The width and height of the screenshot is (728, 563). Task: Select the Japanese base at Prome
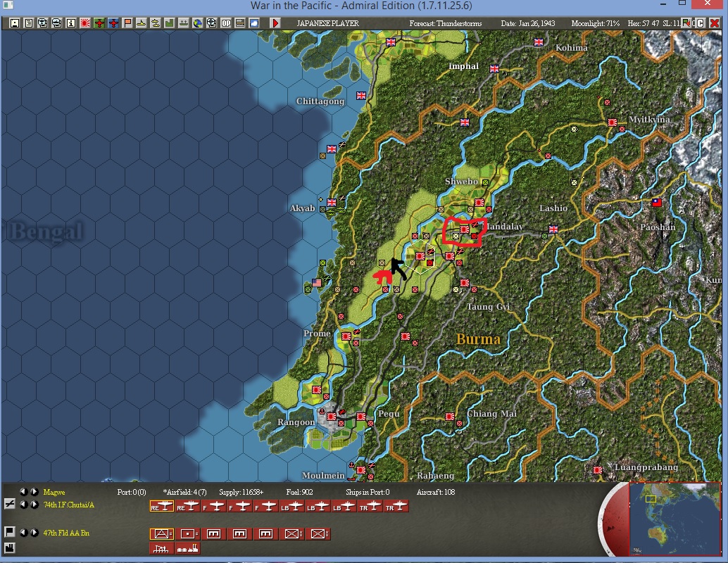[346, 336]
